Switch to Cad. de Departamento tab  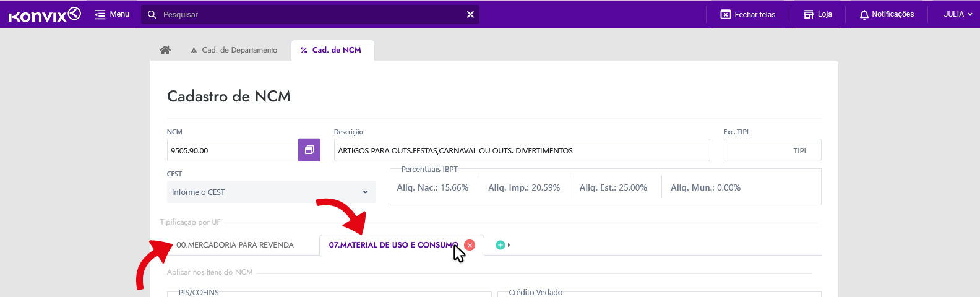[234, 50]
